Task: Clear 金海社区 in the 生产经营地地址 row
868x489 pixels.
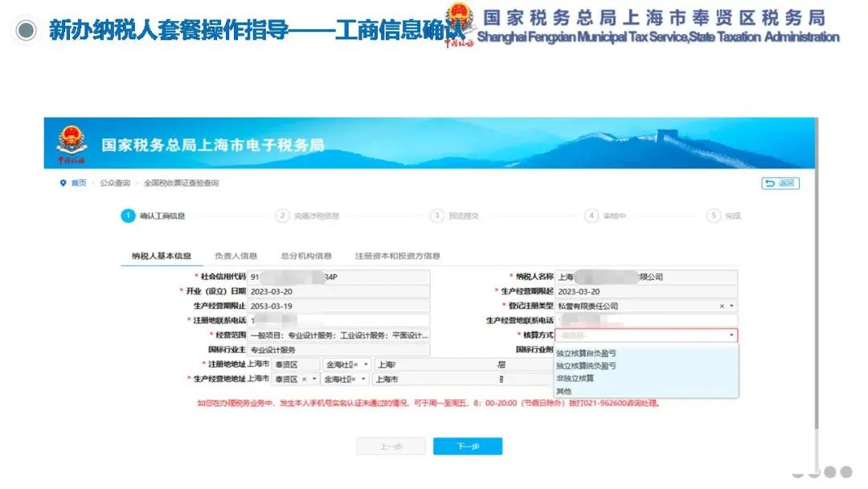Action: pos(353,380)
